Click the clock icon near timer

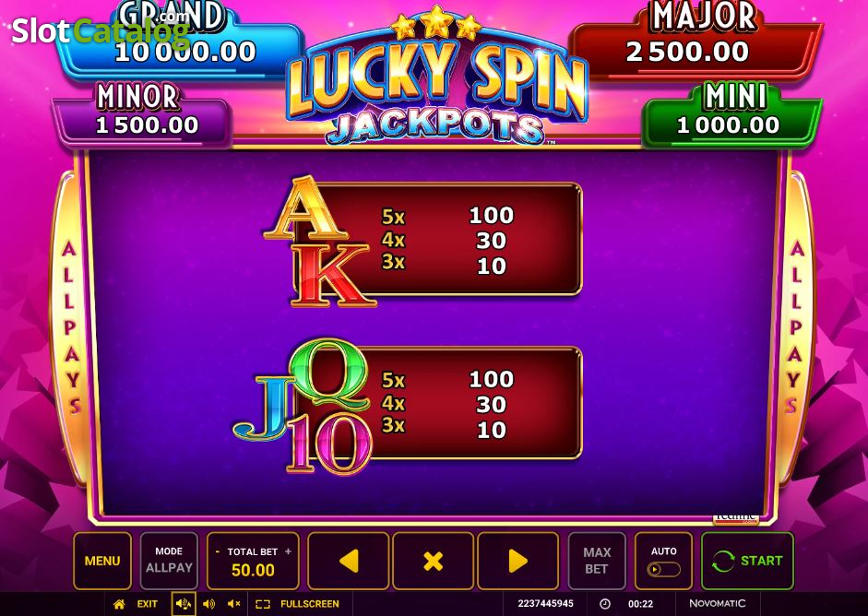[605, 604]
